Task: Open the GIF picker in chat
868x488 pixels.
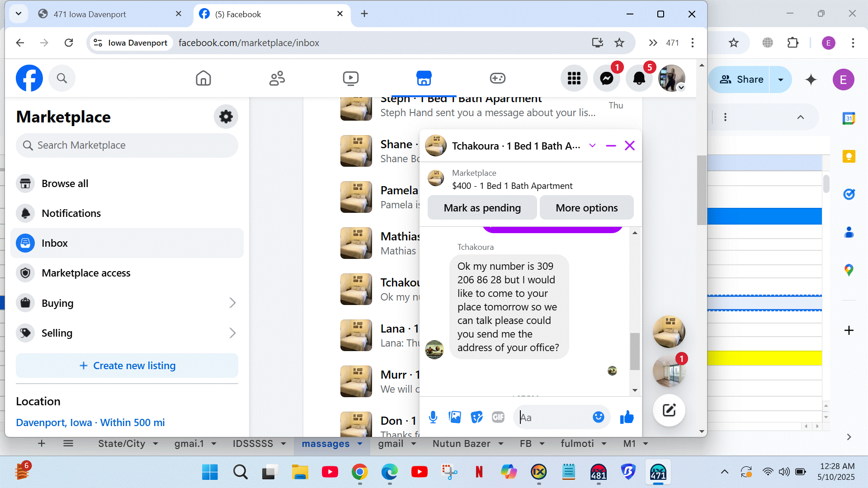Action: 498,417
